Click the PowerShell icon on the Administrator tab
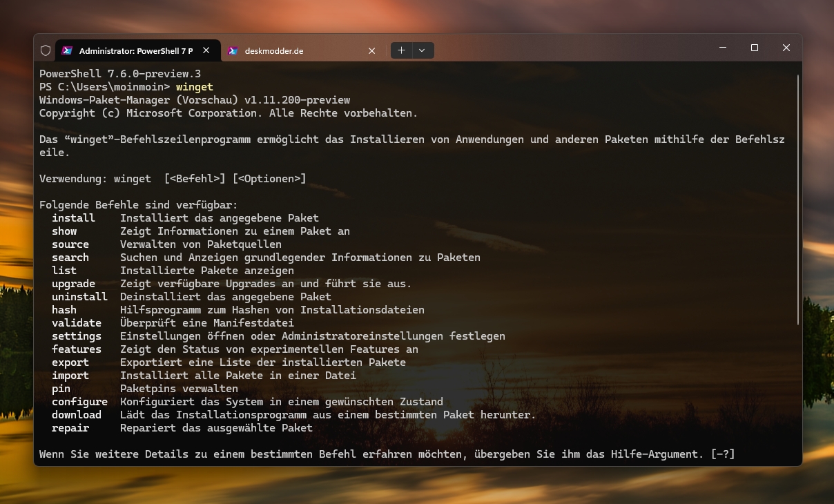This screenshot has width=834, height=504. coord(67,50)
